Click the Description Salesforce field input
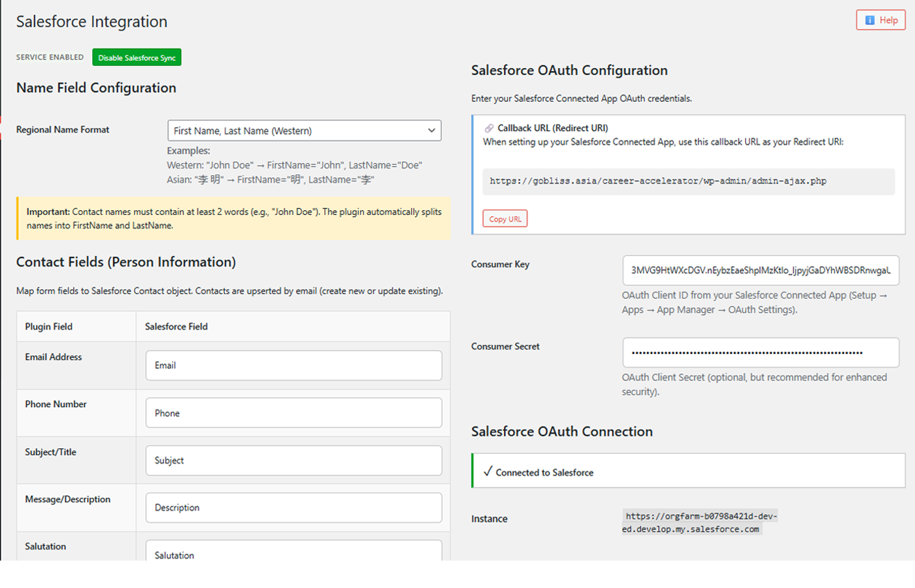Viewport: 915px width, 588px height. [293, 508]
